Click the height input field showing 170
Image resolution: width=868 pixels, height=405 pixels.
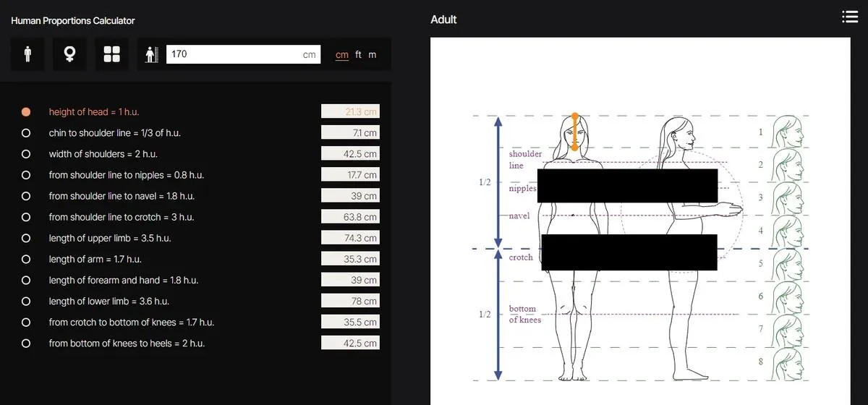(x=244, y=54)
